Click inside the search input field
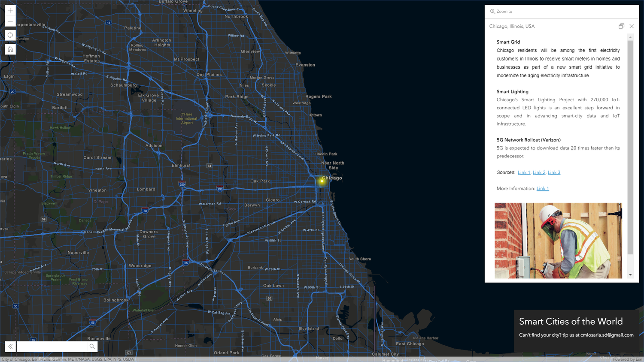Screen dimensions: 644x362 click(52, 346)
